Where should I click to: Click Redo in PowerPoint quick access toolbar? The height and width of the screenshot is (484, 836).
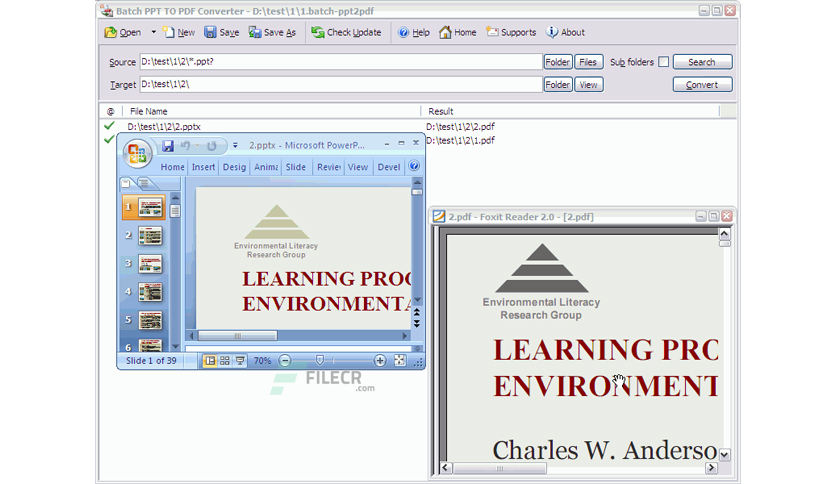212,146
